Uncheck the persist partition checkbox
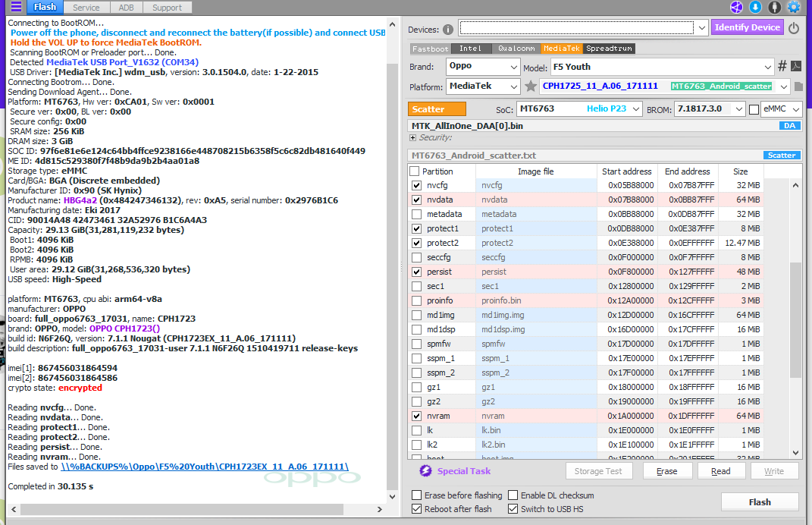The height and width of the screenshot is (525, 812). (416, 272)
